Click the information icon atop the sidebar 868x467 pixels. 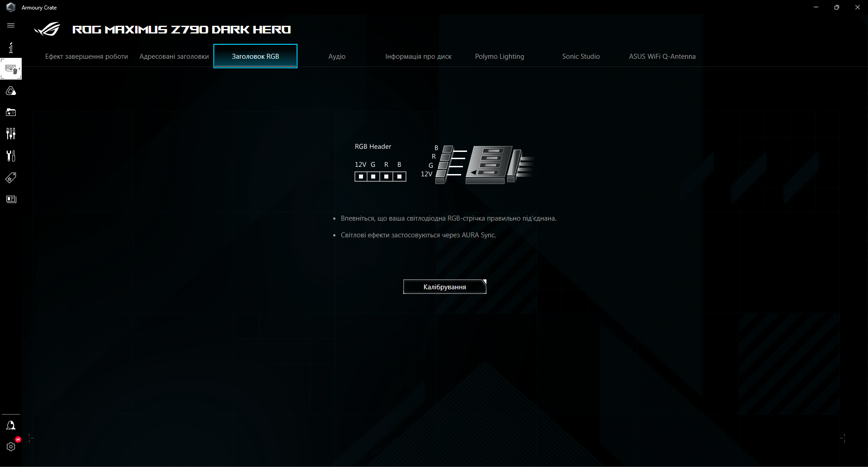[11, 47]
